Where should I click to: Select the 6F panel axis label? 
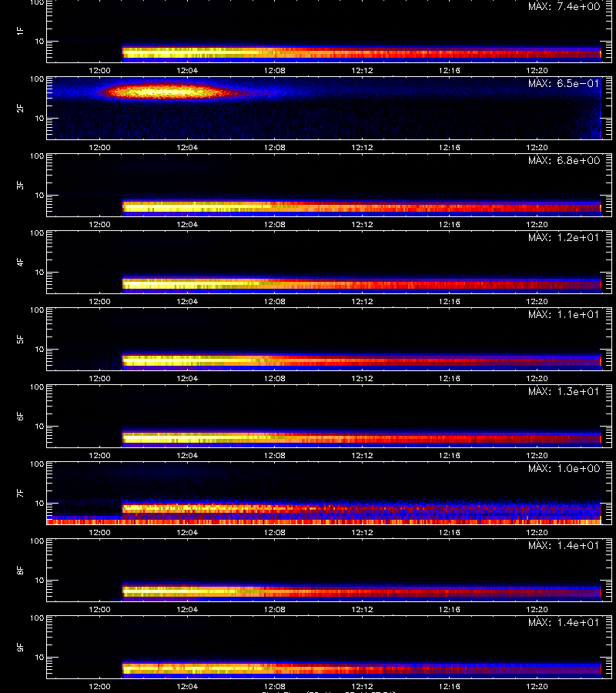20,416
